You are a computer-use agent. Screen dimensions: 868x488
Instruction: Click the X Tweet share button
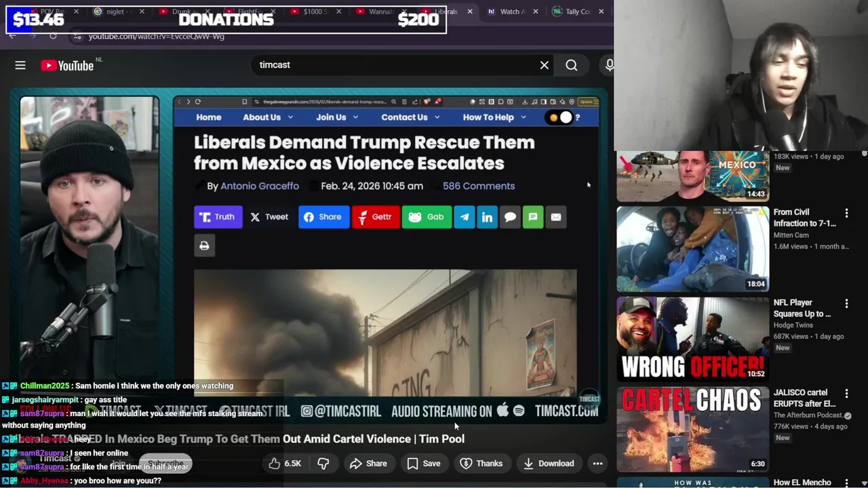click(269, 217)
